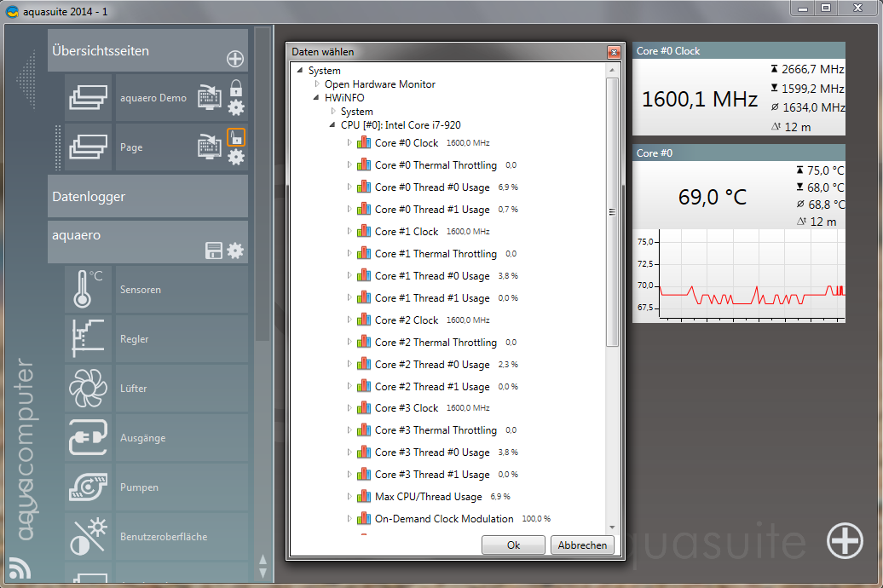Open Übersichtsseiten section header

pos(147,50)
